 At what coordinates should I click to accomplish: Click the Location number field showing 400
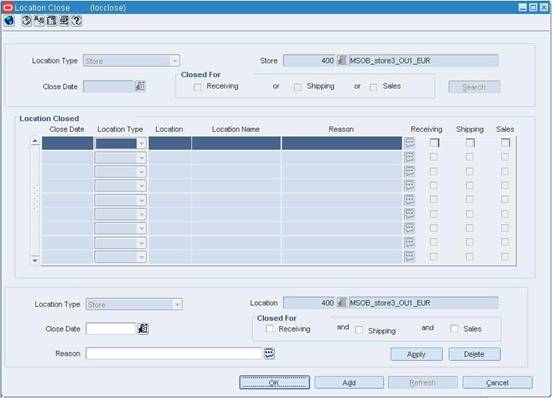click(309, 303)
